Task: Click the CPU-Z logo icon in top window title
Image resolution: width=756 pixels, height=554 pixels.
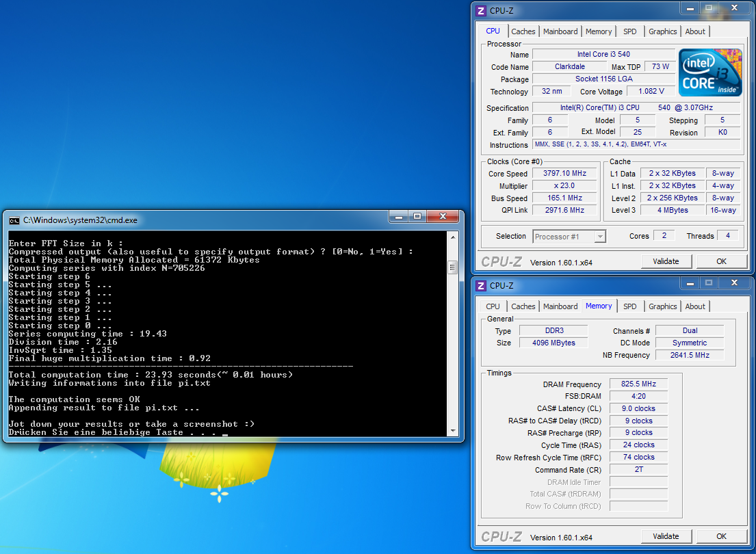Action: coord(481,11)
